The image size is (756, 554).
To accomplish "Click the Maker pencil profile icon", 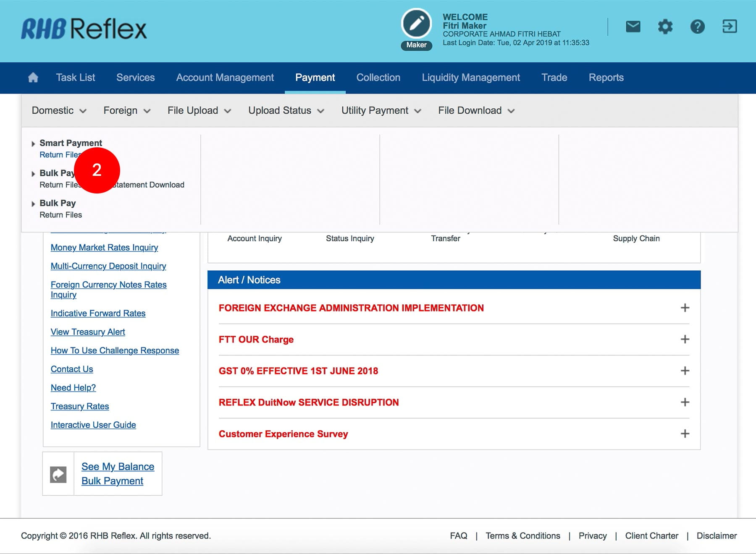I will (x=416, y=24).
